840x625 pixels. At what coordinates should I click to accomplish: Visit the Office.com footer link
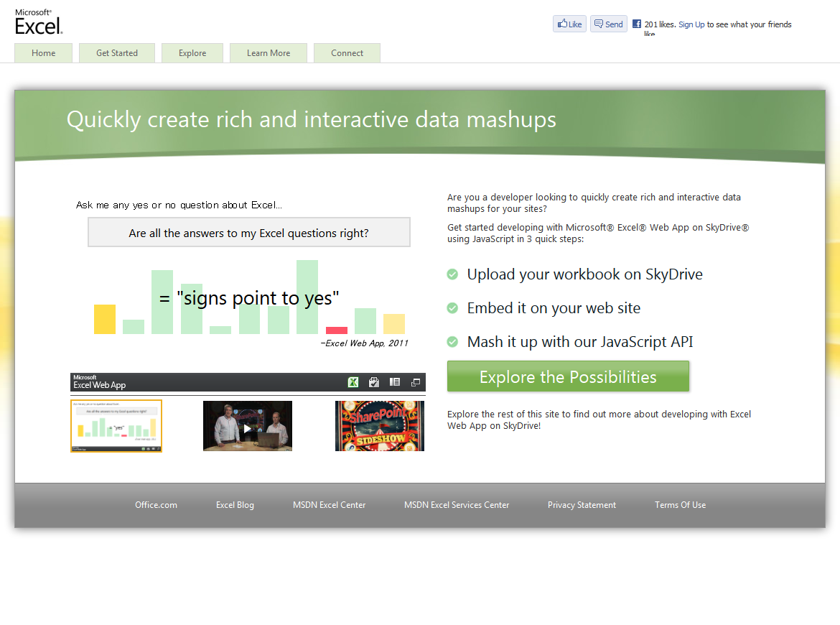(156, 505)
